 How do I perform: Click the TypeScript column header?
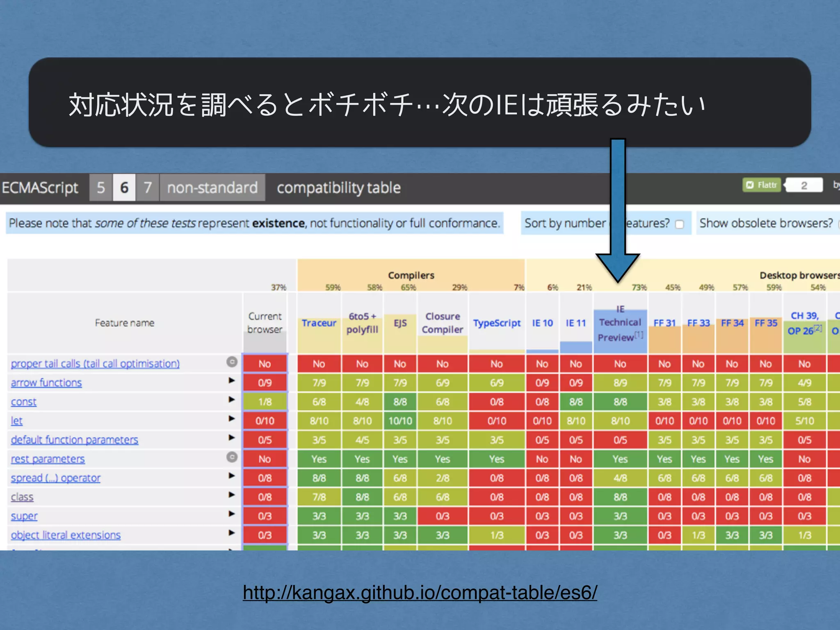497,323
